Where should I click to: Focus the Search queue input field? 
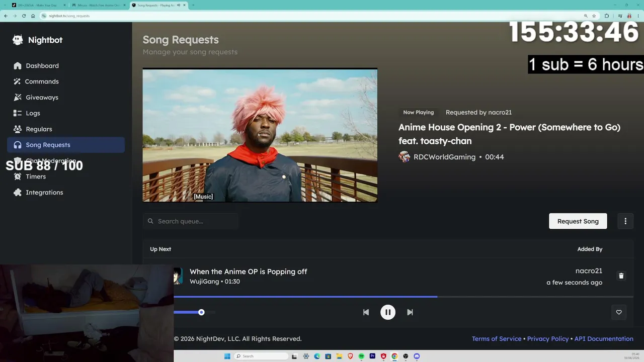tap(191, 221)
